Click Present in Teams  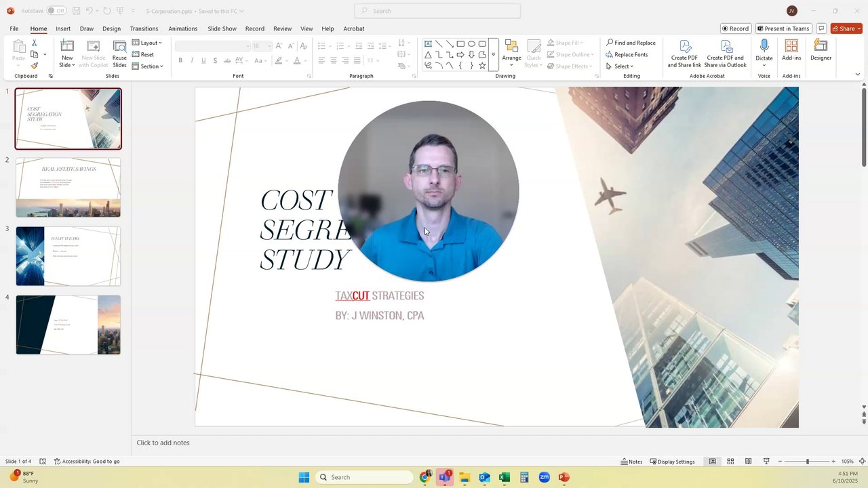783,28
